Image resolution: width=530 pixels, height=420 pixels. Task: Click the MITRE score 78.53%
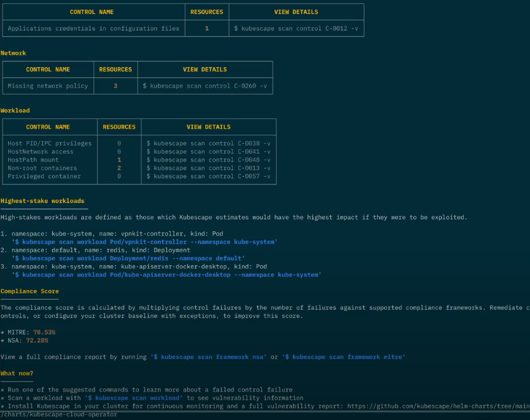44,332
